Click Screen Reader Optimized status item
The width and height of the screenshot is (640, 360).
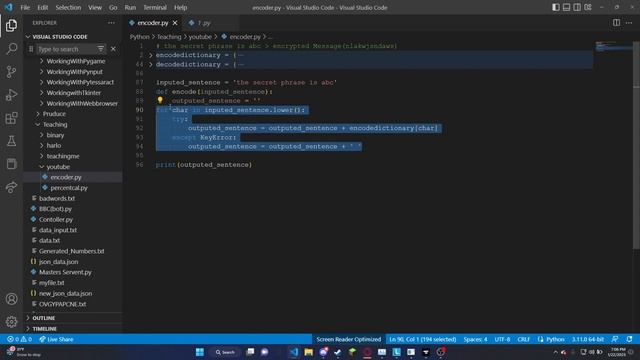point(349,339)
